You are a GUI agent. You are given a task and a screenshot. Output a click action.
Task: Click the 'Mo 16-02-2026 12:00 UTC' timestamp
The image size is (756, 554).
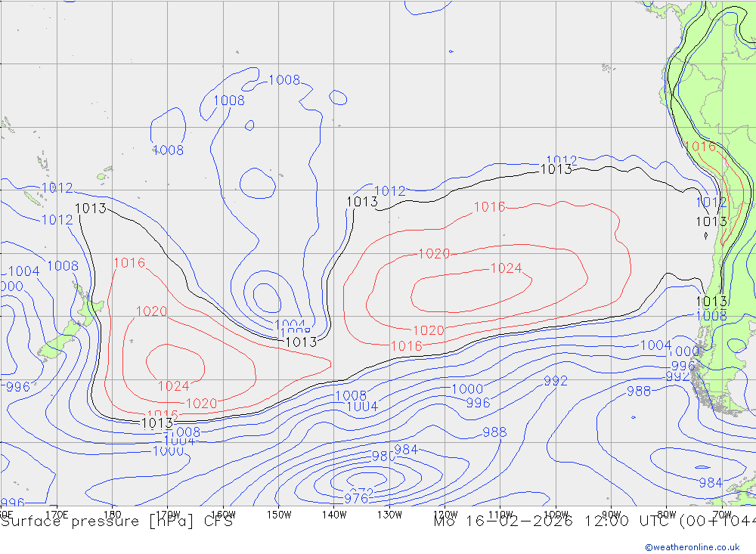[x=554, y=522]
